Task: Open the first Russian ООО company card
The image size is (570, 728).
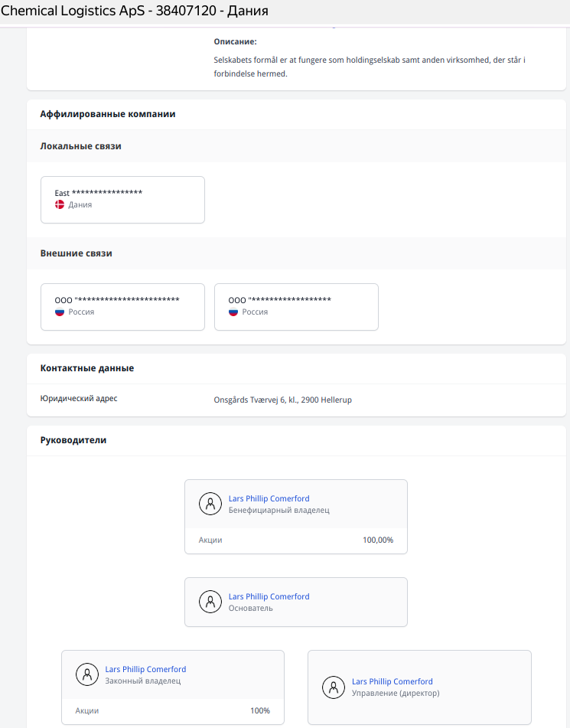Action: 122,307
